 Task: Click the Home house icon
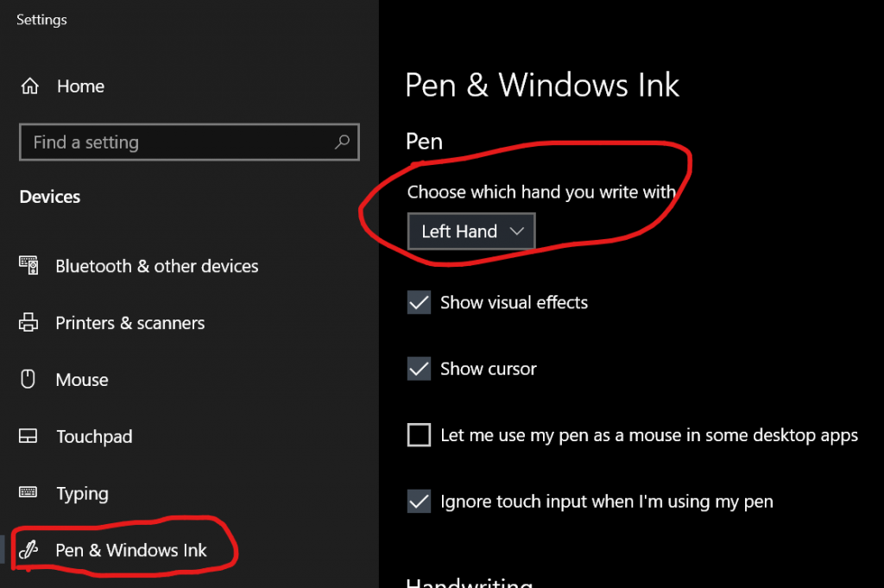[30, 86]
